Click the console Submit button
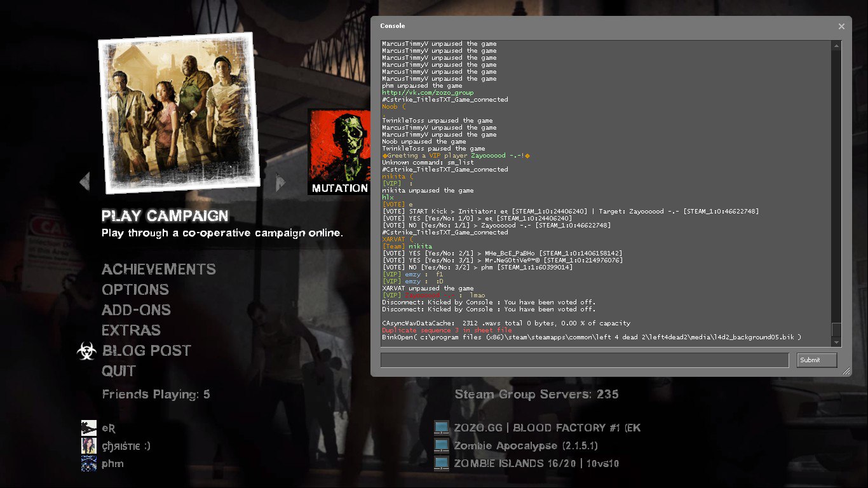 (817, 360)
